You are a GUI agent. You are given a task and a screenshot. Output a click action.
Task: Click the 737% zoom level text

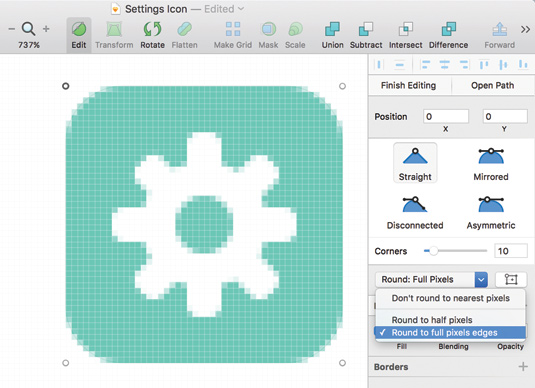pos(29,45)
